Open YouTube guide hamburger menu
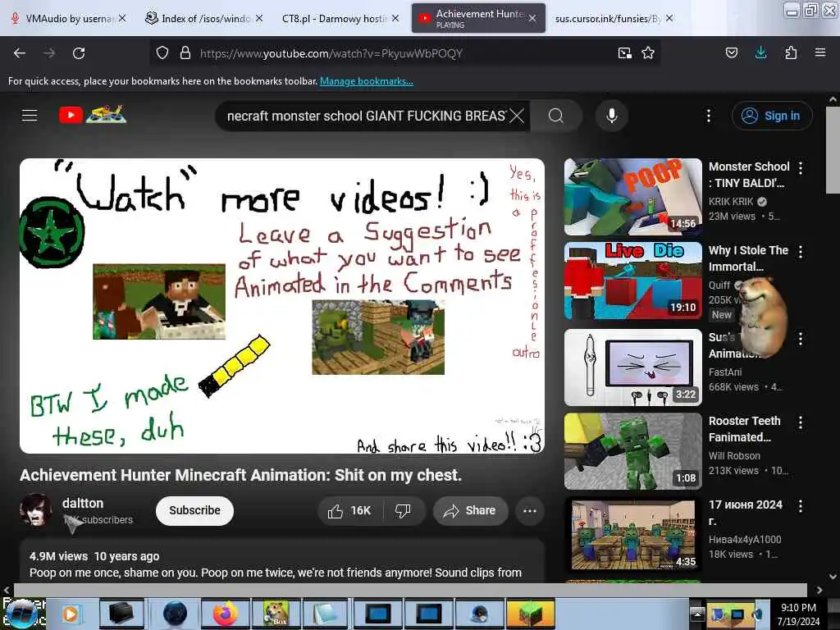The width and height of the screenshot is (840, 630). (30, 115)
